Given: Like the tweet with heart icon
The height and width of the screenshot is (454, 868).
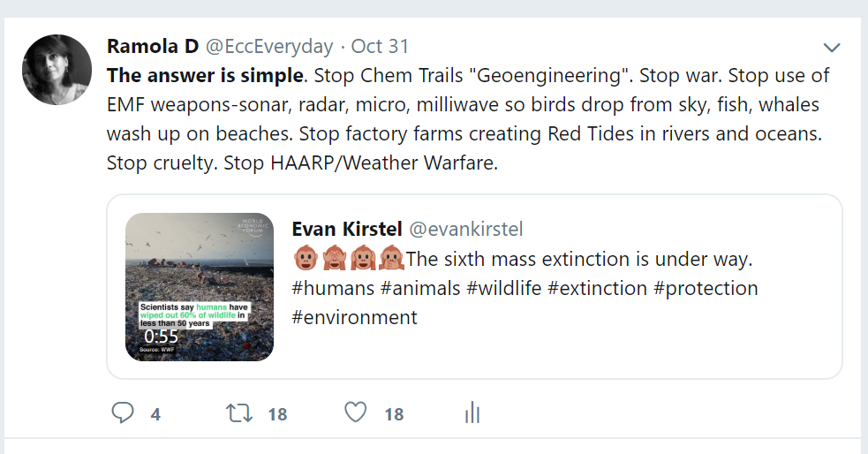Looking at the screenshot, I should (x=355, y=412).
